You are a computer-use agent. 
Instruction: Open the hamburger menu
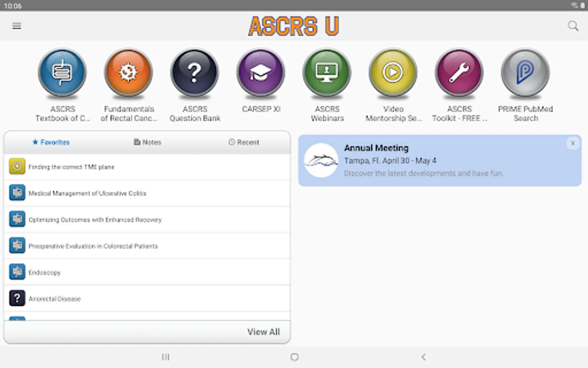[x=17, y=26]
